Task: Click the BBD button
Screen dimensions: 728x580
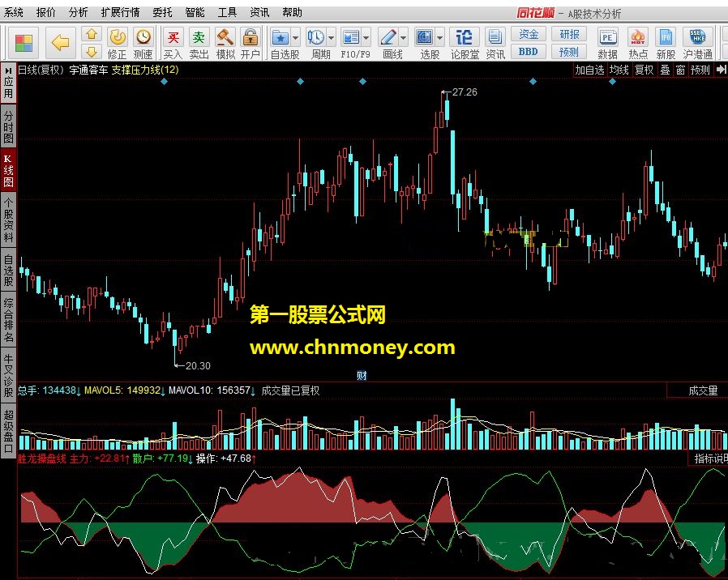Action: (529, 52)
